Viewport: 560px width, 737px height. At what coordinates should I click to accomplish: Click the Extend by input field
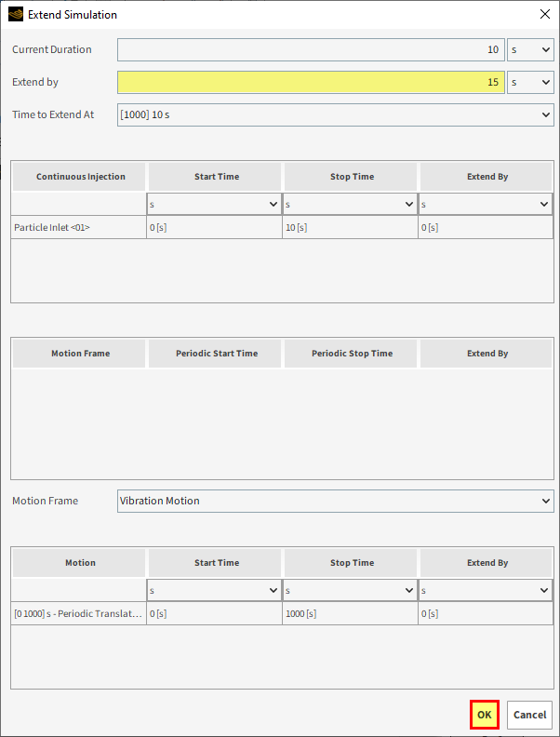pos(311,82)
